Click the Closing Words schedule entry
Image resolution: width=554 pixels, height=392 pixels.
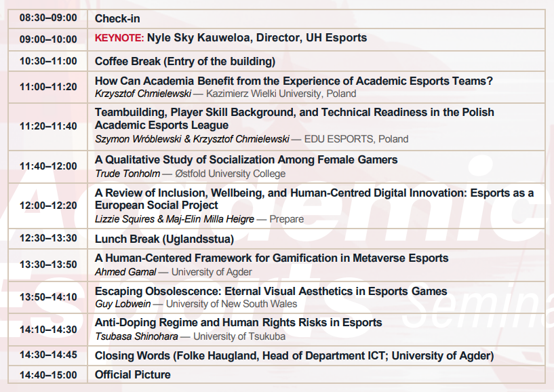(x=294, y=355)
